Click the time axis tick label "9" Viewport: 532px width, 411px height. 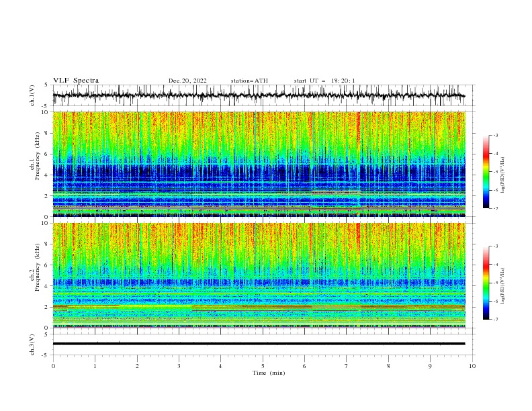430,366
